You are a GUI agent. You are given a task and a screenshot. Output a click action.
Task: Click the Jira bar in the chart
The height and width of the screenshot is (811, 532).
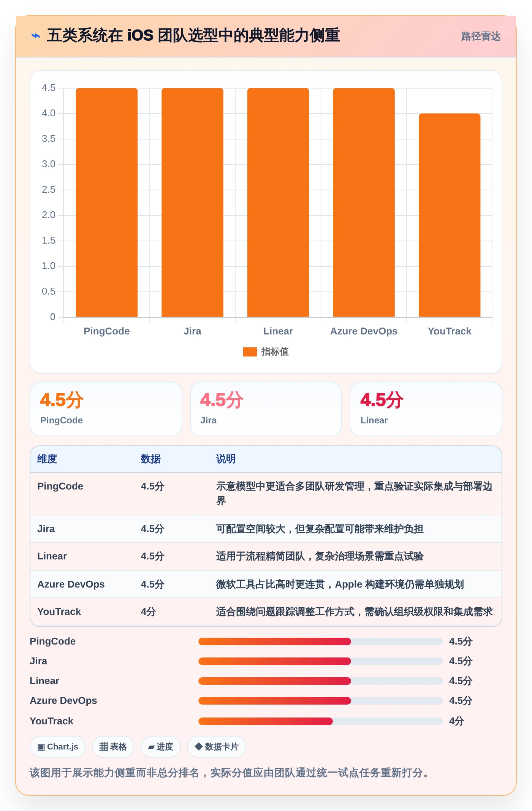point(192,203)
